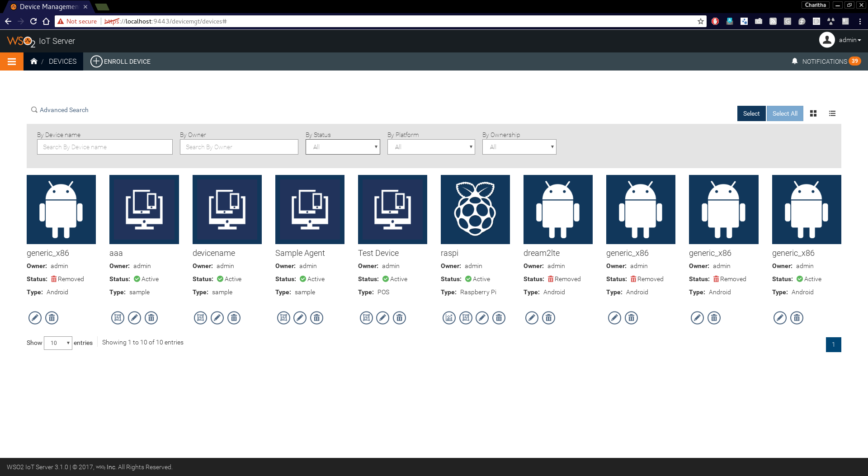Viewport: 868px width, 476px height.
Task: Open analytics for the raspi device
Action: [449, 318]
